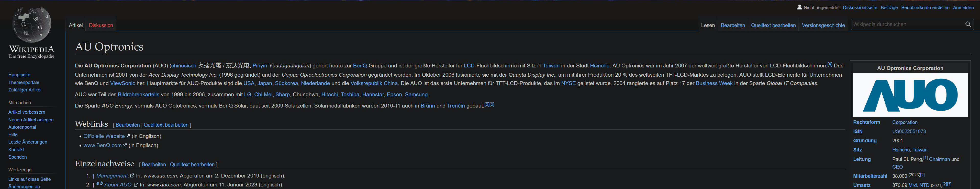This screenshot has height=189, width=980.
Task: Click Beiträge in the top bar
Action: pos(889,8)
